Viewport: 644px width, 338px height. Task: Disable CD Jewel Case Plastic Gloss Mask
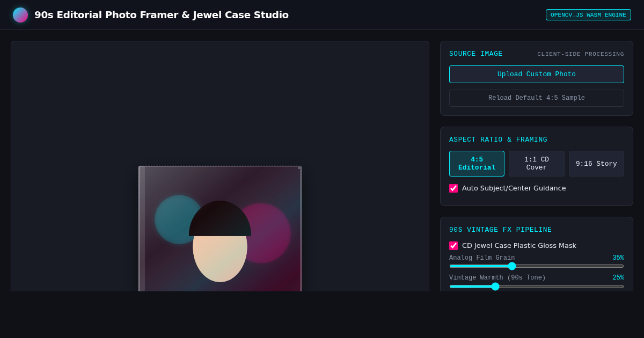click(453, 246)
